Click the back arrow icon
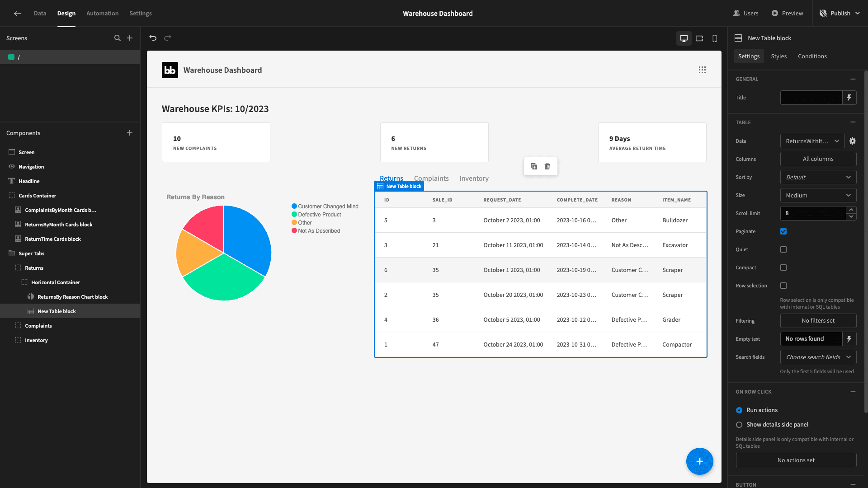The height and width of the screenshot is (488, 868). click(x=17, y=14)
